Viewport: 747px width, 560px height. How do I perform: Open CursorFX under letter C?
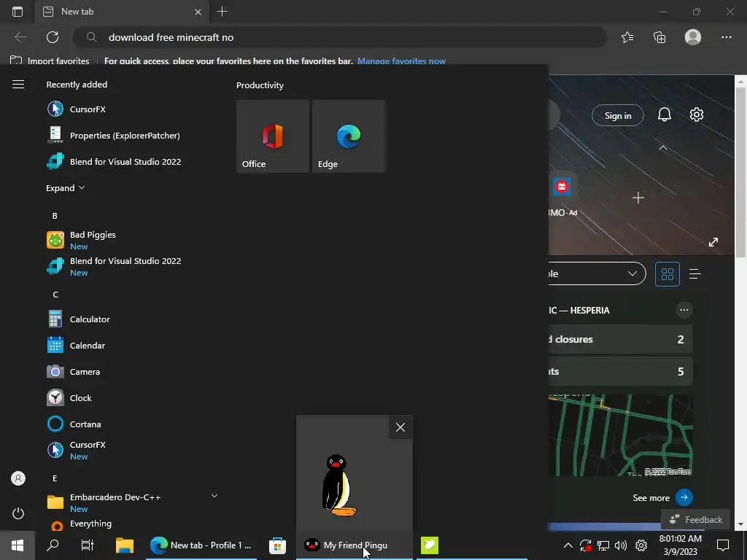(x=76, y=450)
